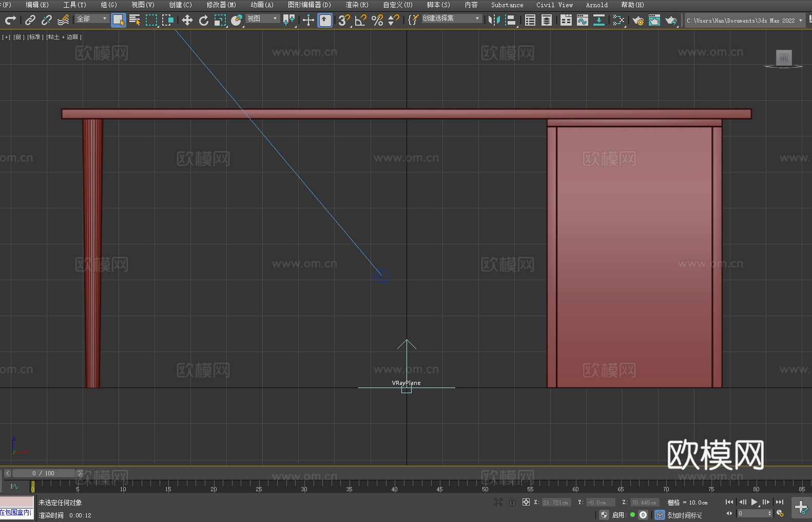Show the Ribbon toggle icon

[x=566, y=20]
